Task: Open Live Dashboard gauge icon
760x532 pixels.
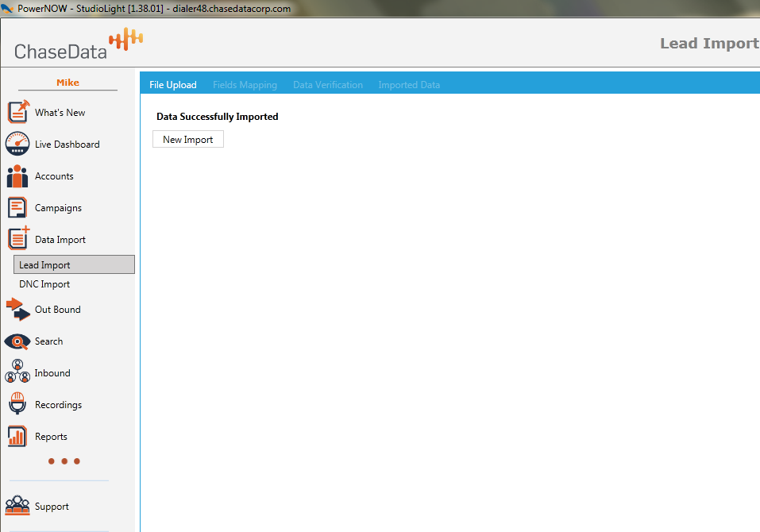Action: point(17,144)
